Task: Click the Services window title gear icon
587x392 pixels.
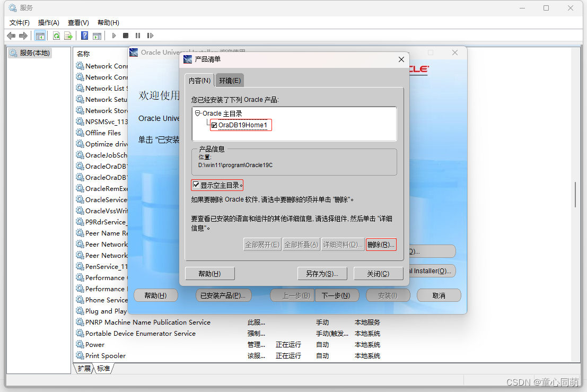Action: point(13,8)
